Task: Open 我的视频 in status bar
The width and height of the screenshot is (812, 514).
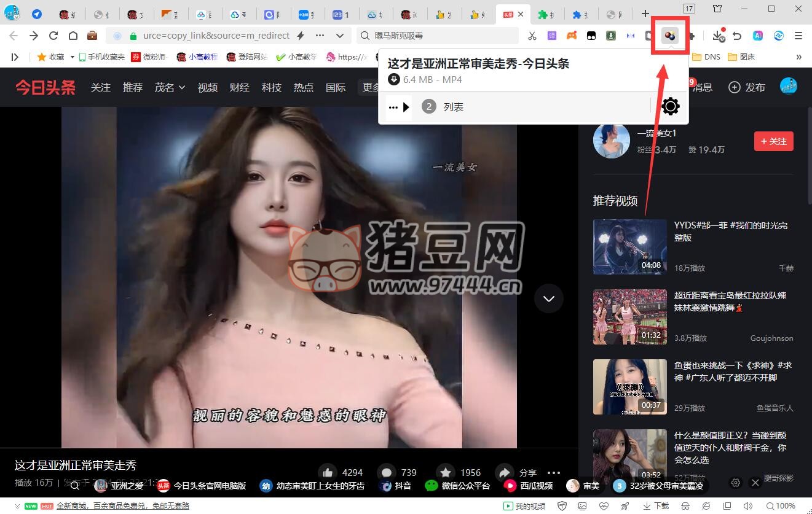Action: pos(524,506)
